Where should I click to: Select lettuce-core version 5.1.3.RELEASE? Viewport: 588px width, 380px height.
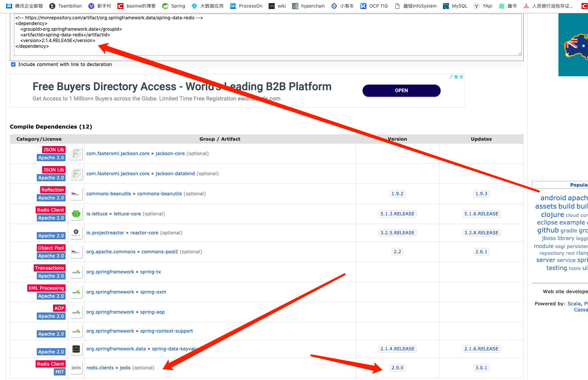[397, 214]
